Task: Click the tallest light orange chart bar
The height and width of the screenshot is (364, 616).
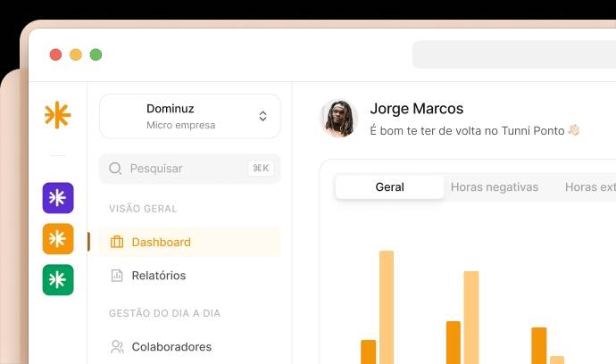Action: click(x=387, y=306)
